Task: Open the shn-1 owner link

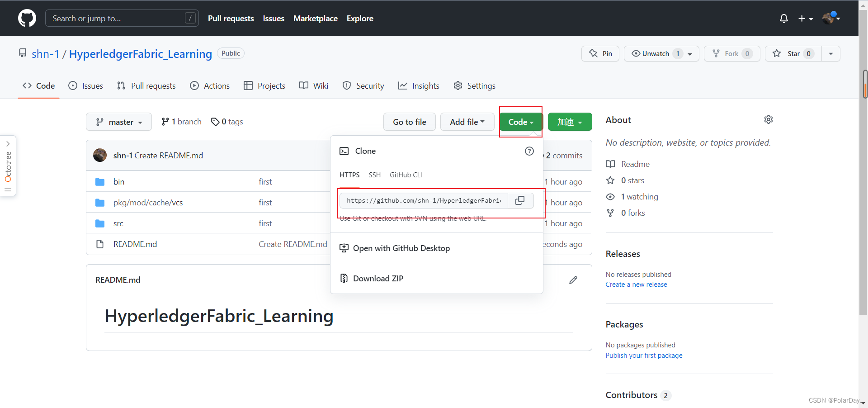Action: tap(46, 54)
